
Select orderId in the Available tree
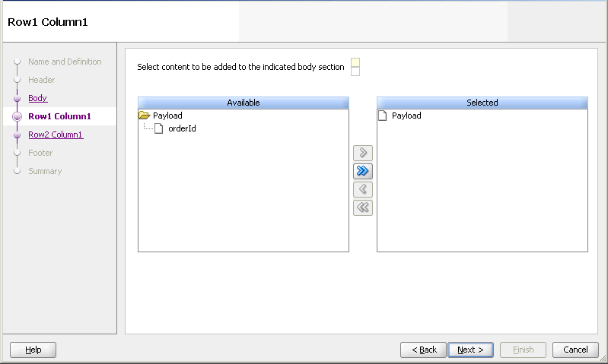coord(182,128)
